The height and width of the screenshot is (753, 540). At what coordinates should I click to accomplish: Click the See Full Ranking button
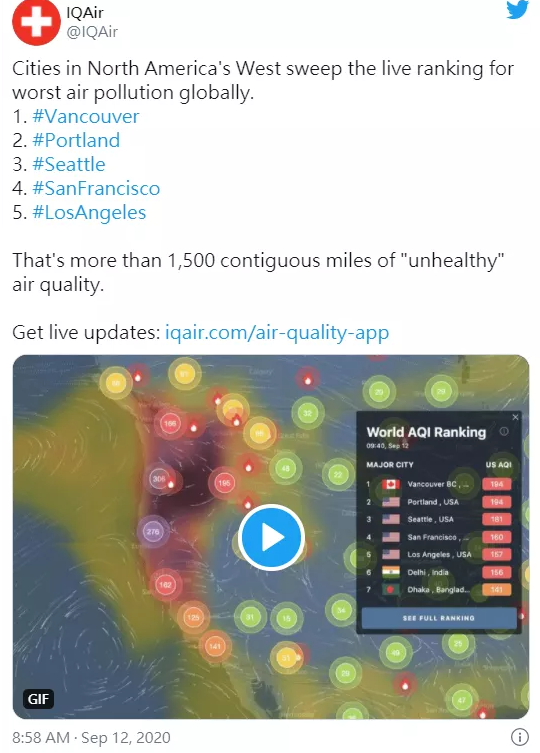pyautogui.click(x=439, y=618)
